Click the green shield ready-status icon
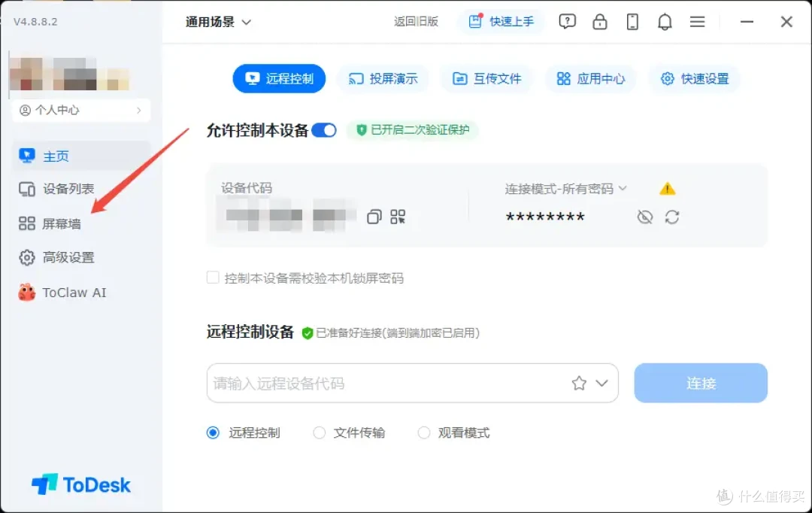This screenshot has width=812, height=513. coord(307,332)
